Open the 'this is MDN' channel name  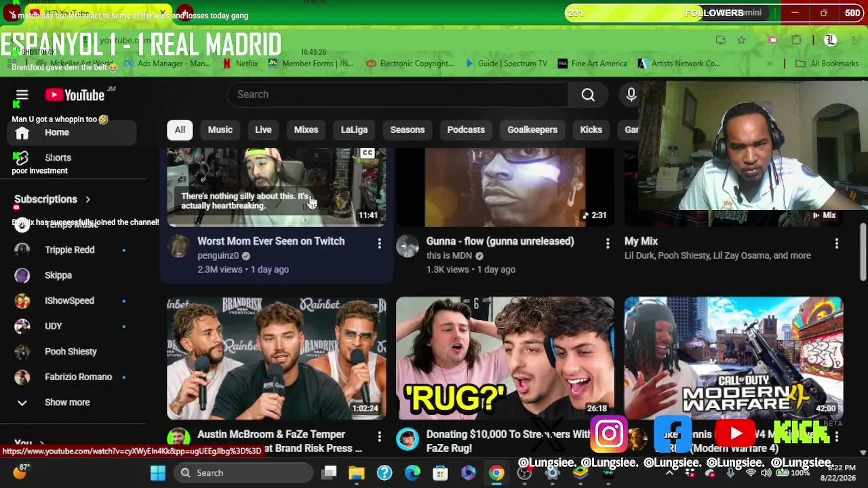point(449,256)
